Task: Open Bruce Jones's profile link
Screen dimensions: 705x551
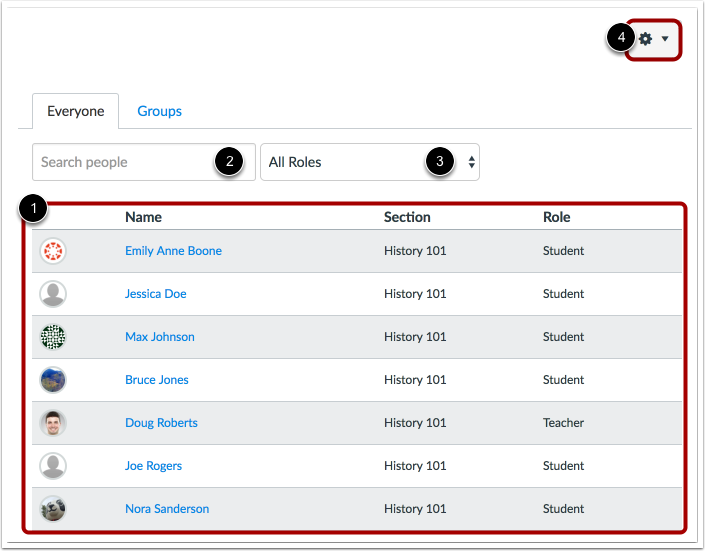Action: click(156, 380)
